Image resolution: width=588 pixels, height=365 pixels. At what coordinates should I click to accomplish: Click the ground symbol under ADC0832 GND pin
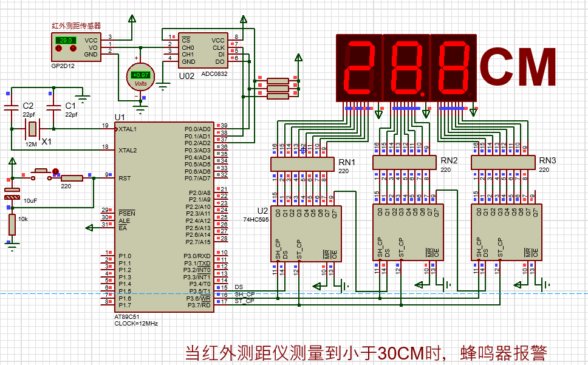click(x=163, y=87)
